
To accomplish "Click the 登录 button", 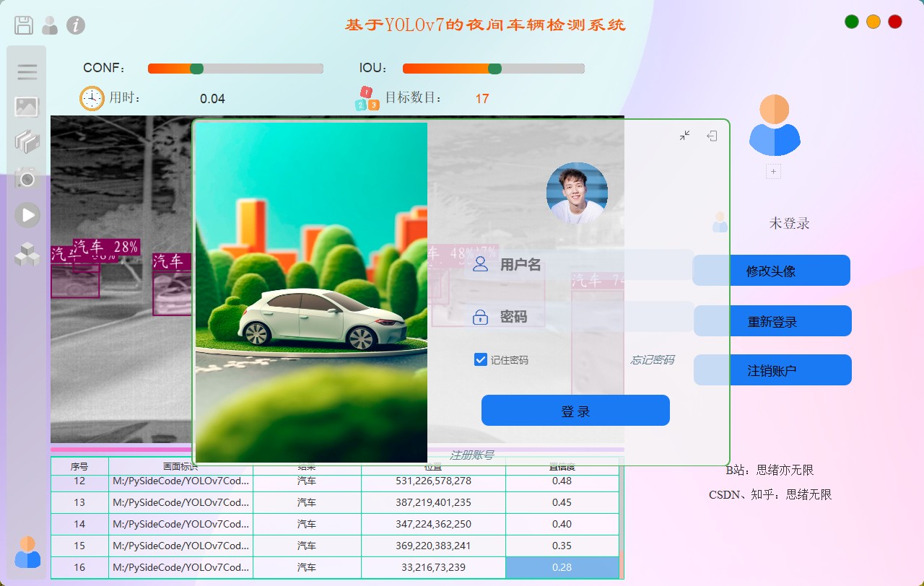I will click(575, 411).
